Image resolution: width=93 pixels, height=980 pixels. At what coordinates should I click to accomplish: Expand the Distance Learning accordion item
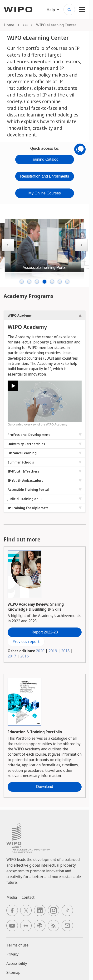[x=44, y=453]
